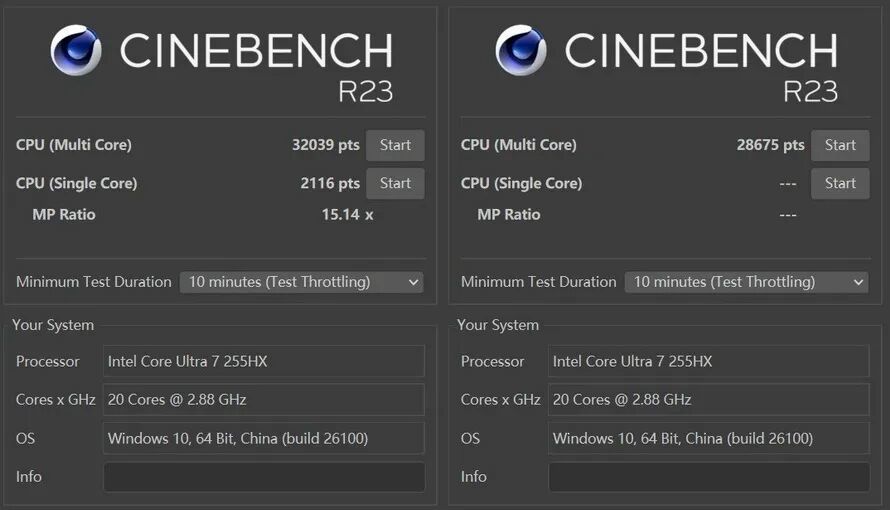Expand right panel's Minimum Test Duration dropdown
Screen dimensions: 890x510
tap(746, 282)
